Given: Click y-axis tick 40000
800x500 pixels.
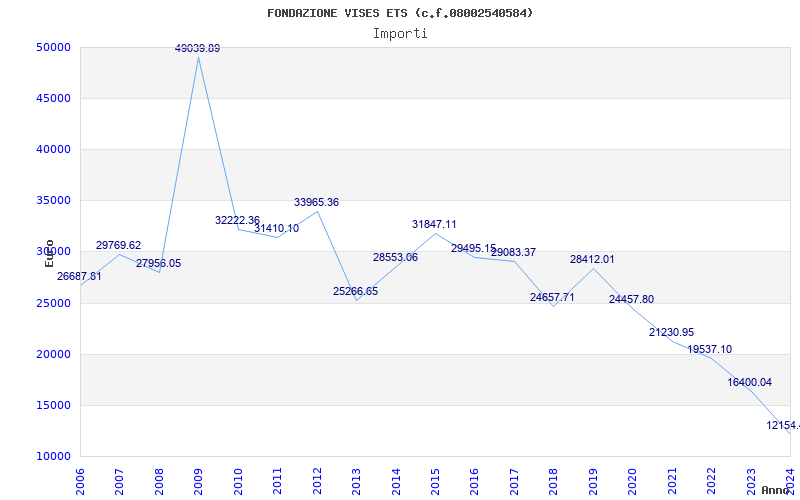Looking at the screenshot, I should click(53, 149).
